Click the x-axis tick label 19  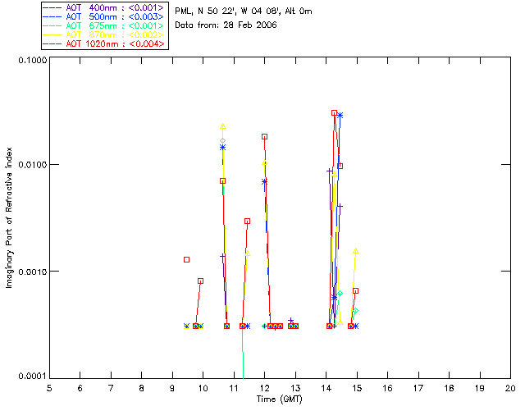click(x=480, y=388)
